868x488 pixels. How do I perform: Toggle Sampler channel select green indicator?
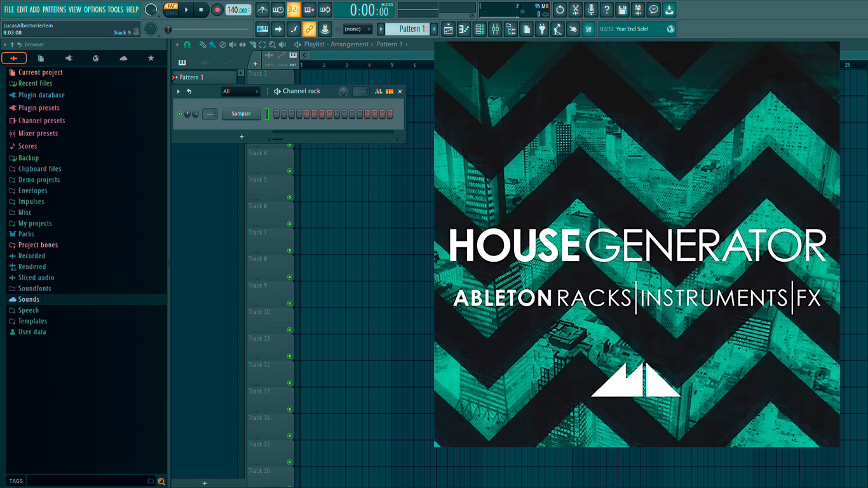(x=267, y=114)
